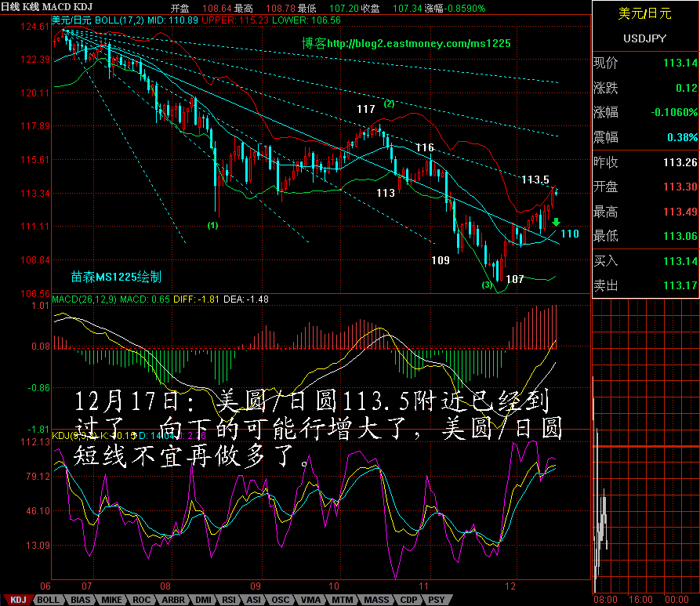Select the MACD(26,12,9) indicator header
700x606 pixels.
[84, 299]
